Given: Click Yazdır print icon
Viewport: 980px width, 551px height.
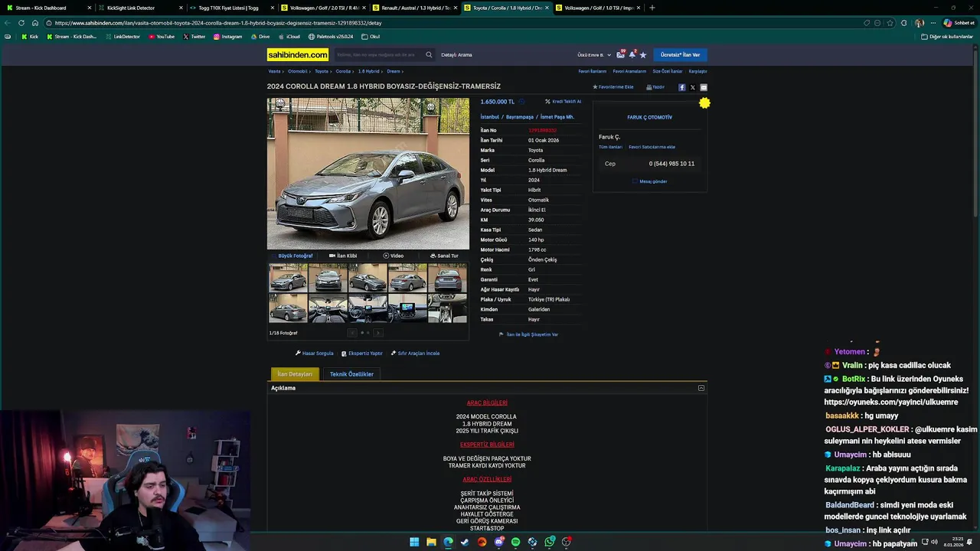Looking at the screenshot, I should coord(655,87).
